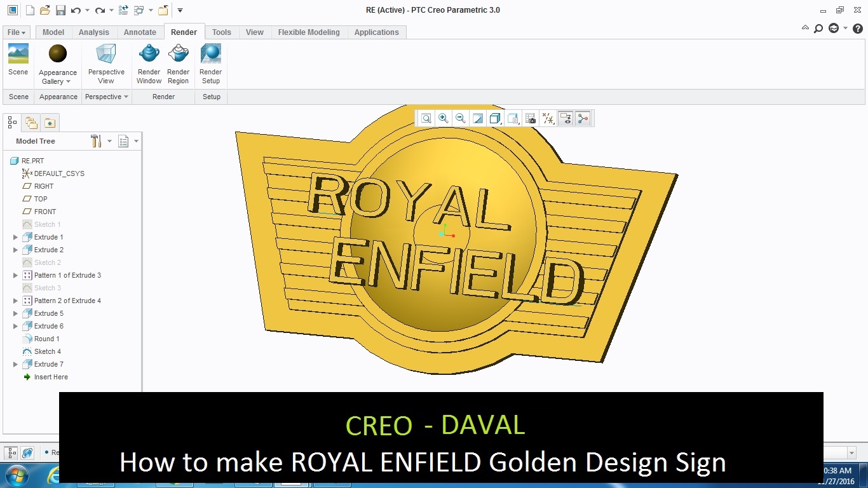Switch to the Model Tree navigator tab
The width and height of the screenshot is (868, 488).
(12, 122)
